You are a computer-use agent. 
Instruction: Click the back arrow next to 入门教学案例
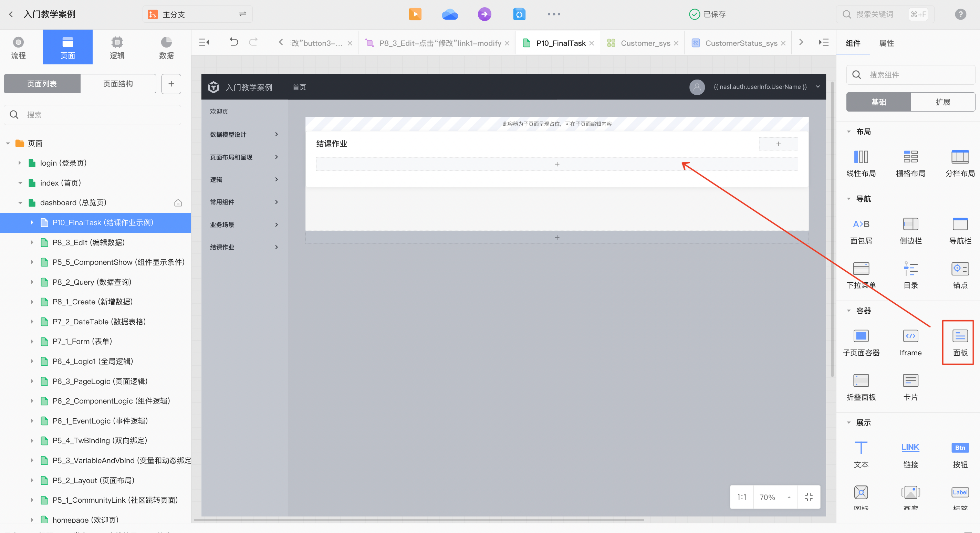11,14
